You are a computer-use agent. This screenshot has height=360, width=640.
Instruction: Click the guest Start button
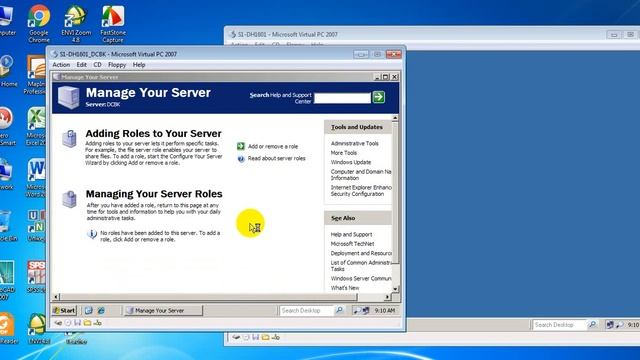coord(64,310)
